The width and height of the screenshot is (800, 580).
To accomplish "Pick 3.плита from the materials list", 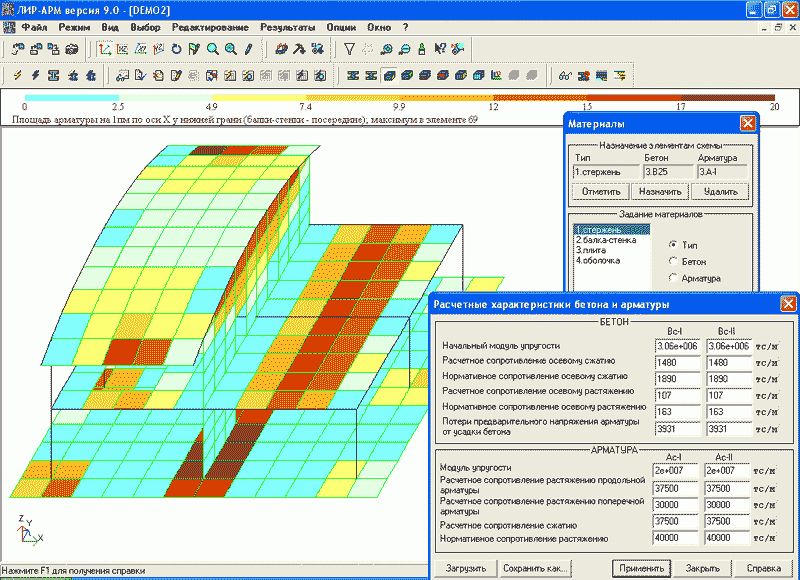I will (x=591, y=251).
